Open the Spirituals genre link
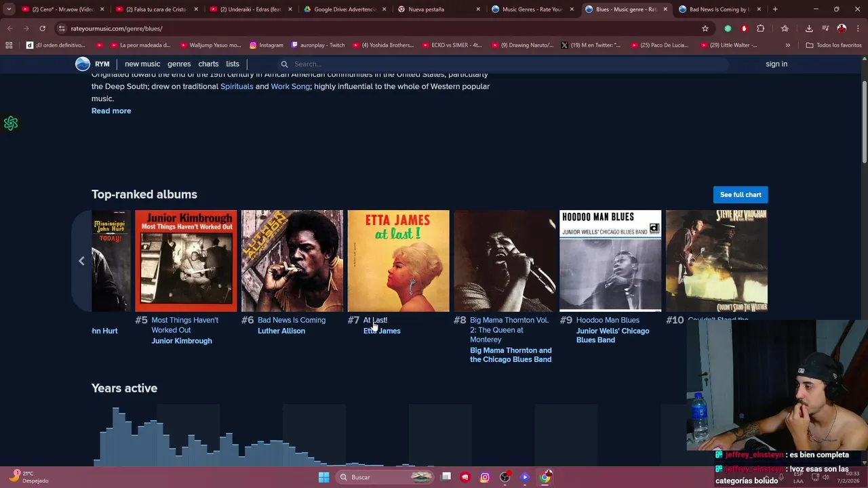868x488 pixels. [237, 86]
